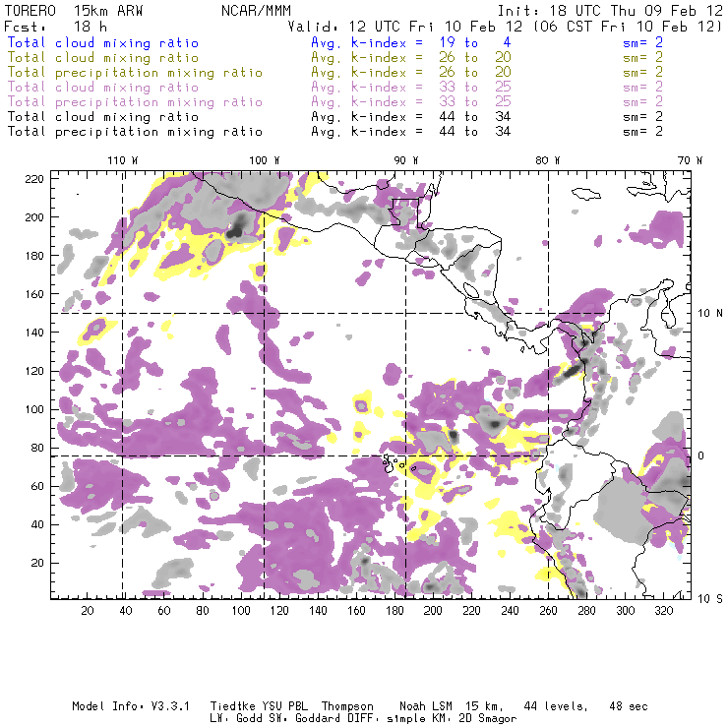
Task: Click the "Noah LSM" text
Action: [x=426, y=706]
